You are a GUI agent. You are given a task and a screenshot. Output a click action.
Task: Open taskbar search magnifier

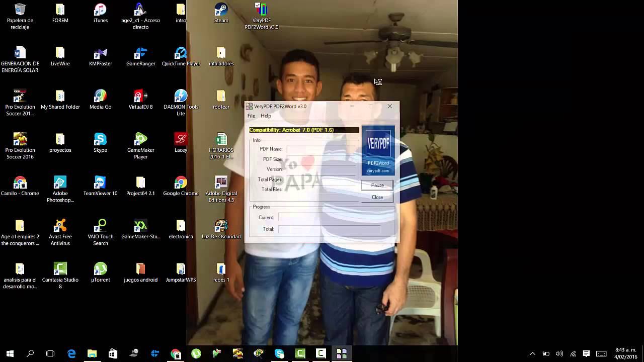tap(30, 353)
